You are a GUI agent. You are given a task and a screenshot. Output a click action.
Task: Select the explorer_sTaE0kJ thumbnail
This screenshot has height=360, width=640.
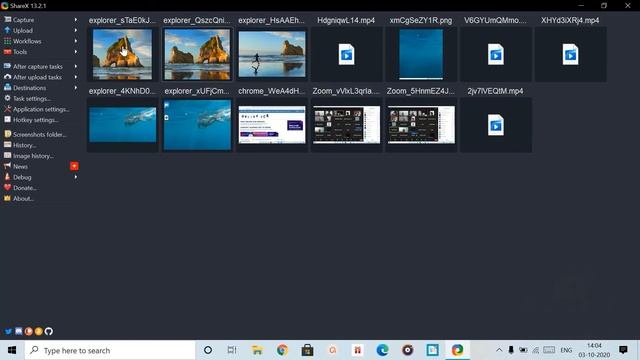click(122, 54)
